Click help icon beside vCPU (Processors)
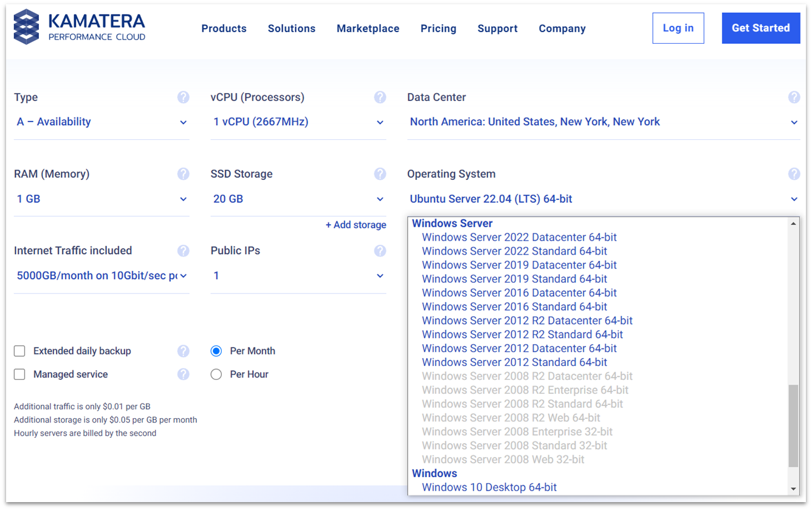The width and height of the screenshot is (812, 510). pos(380,97)
